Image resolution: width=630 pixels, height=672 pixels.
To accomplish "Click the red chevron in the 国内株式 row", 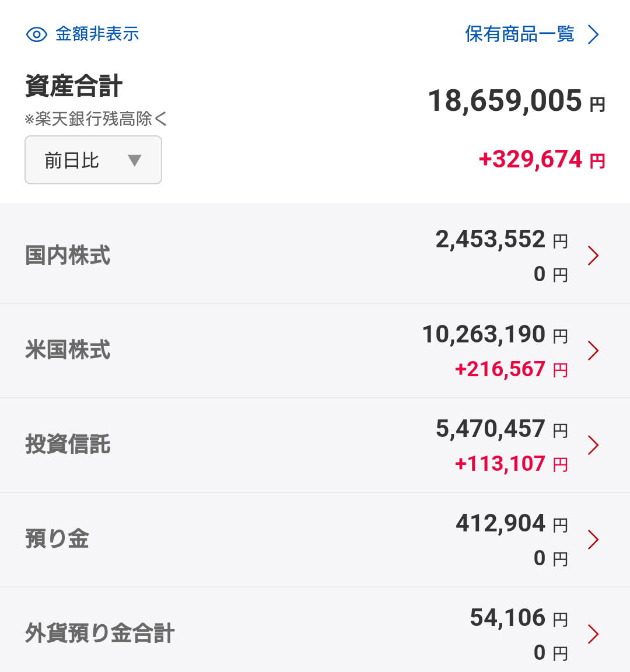I will 593,256.
